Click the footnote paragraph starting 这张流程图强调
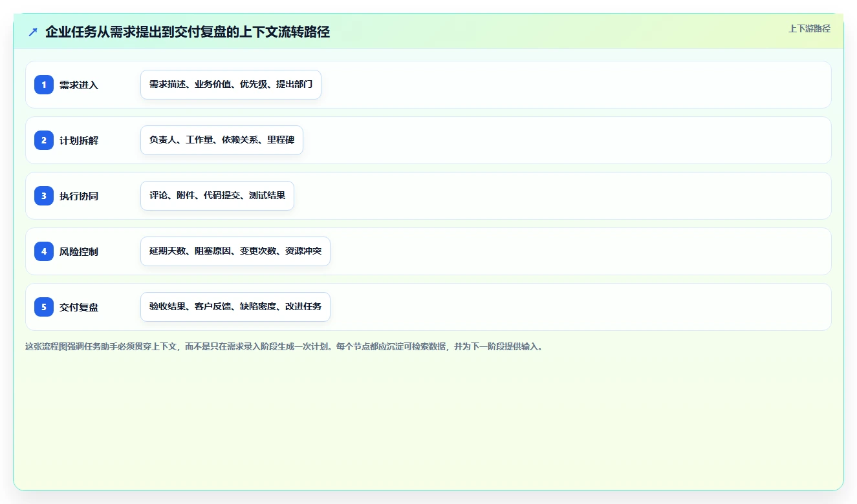Screen dimensions: 857x504 tap(285, 346)
